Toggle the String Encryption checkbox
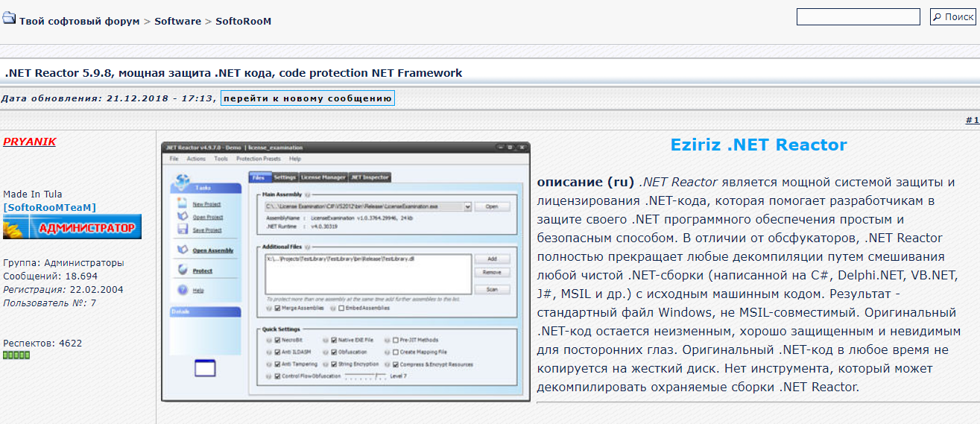980x424 pixels. click(334, 364)
